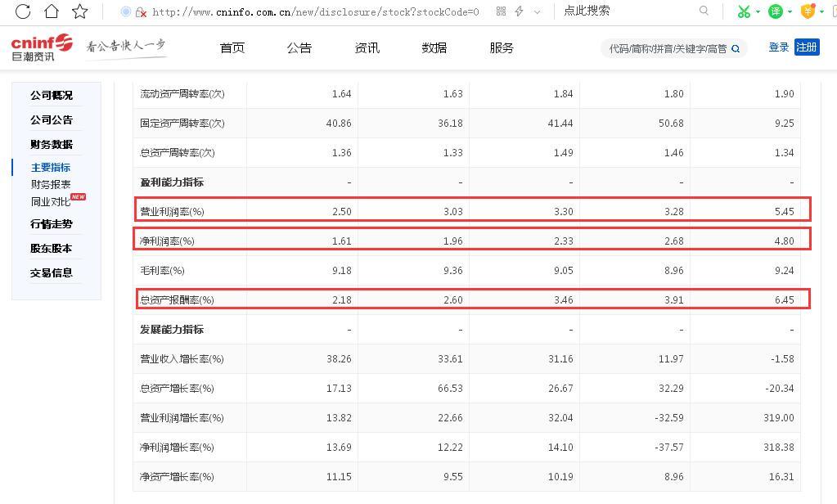
Task: Click the 注册 register button
Action: click(807, 47)
